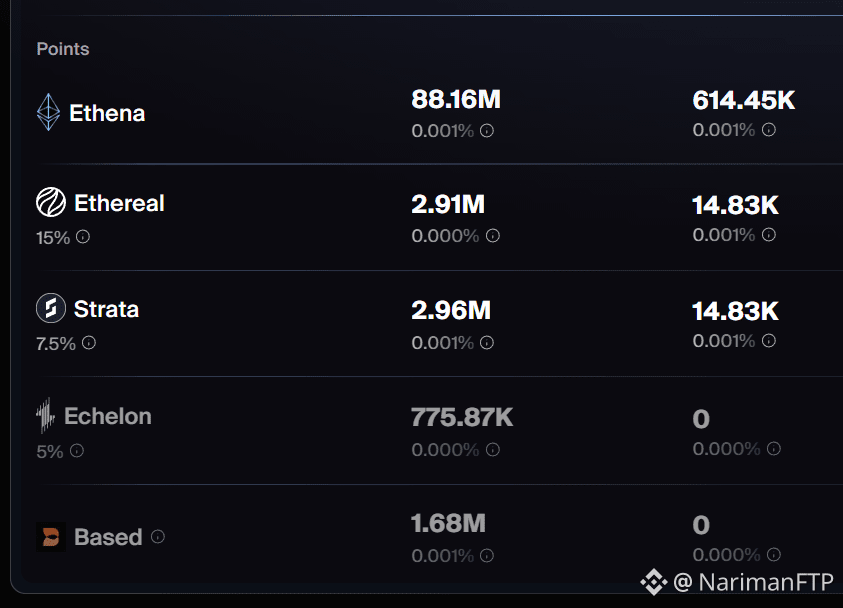Viewport: 843px width, 608px height.
Task: Open info icon beside Ethereal 15%
Action: [83, 237]
